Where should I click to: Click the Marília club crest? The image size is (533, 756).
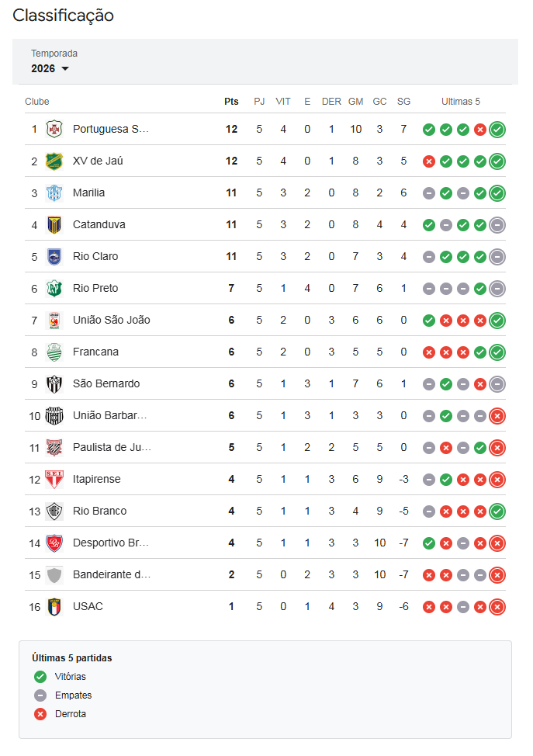coord(54,192)
